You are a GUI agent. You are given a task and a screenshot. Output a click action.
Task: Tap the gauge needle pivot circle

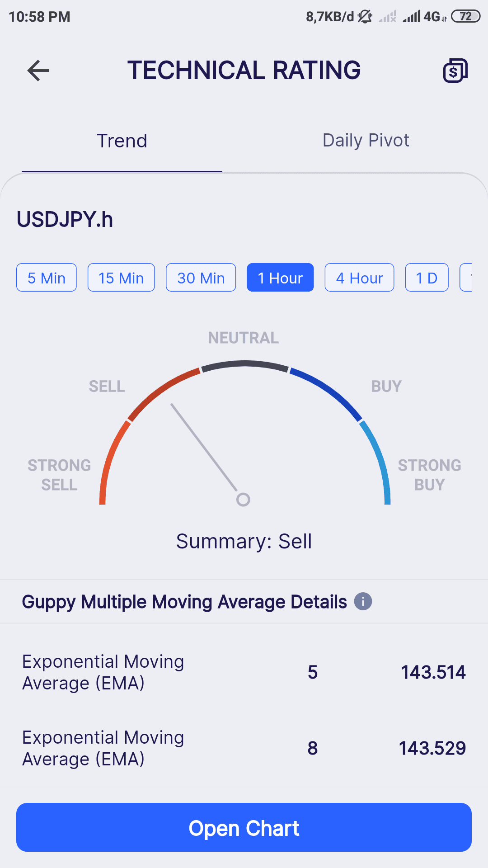[243, 500]
